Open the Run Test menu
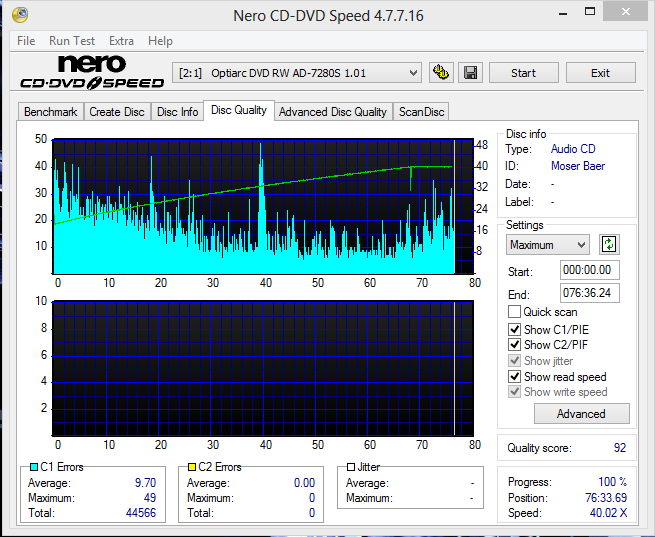 72,41
